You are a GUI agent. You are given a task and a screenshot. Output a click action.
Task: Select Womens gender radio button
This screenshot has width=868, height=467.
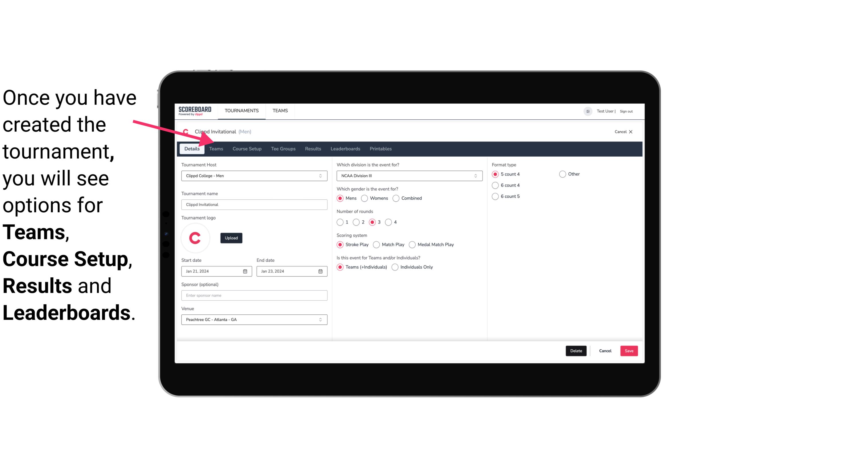point(364,198)
